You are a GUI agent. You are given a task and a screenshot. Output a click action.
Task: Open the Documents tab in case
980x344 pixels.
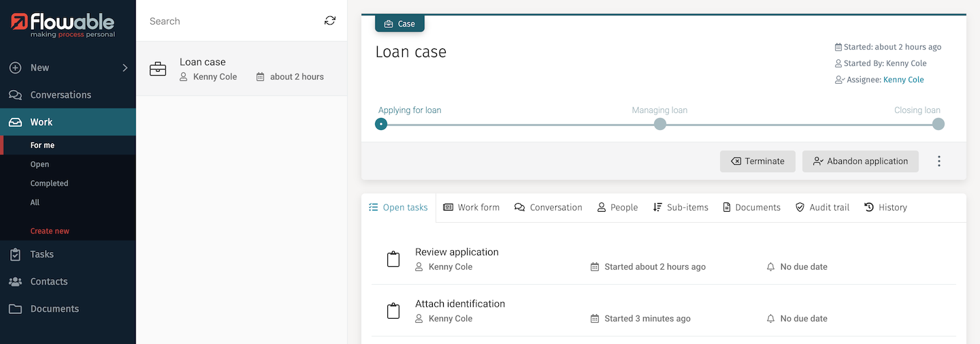click(751, 207)
